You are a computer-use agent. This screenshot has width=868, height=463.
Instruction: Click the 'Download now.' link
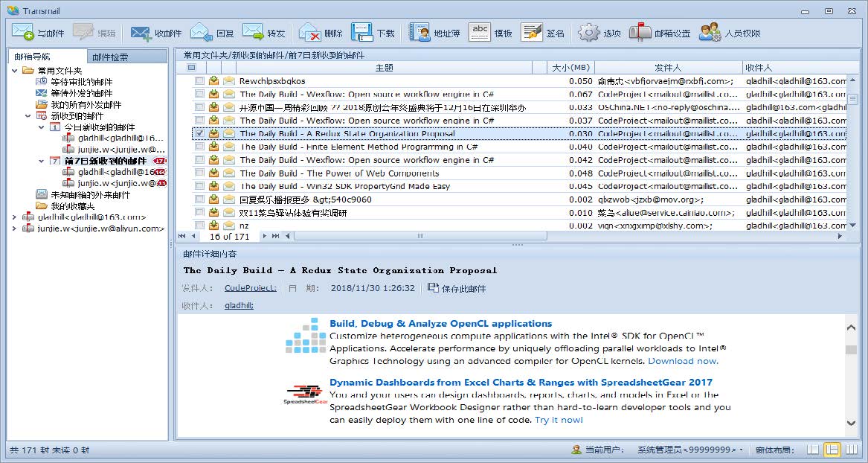click(683, 361)
